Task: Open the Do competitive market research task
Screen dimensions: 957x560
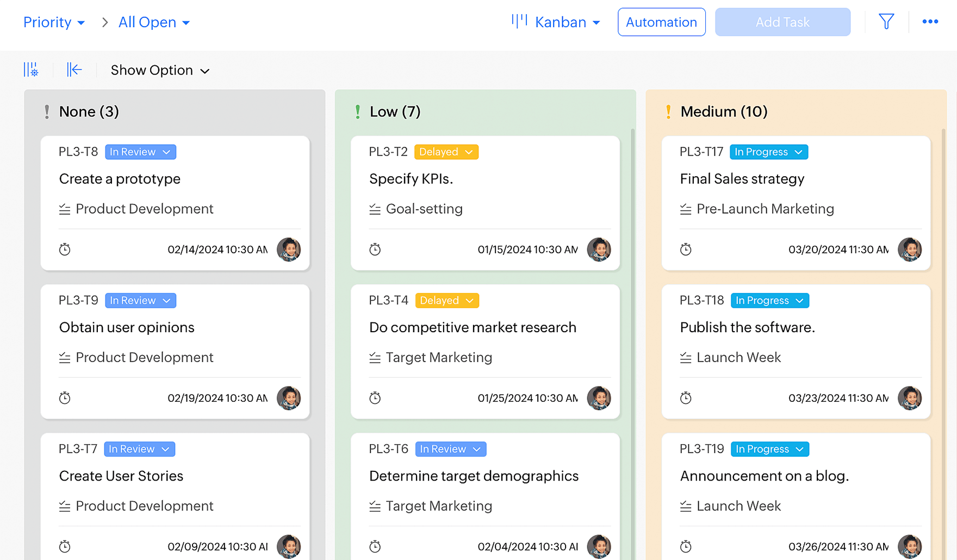Action: click(473, 327)
